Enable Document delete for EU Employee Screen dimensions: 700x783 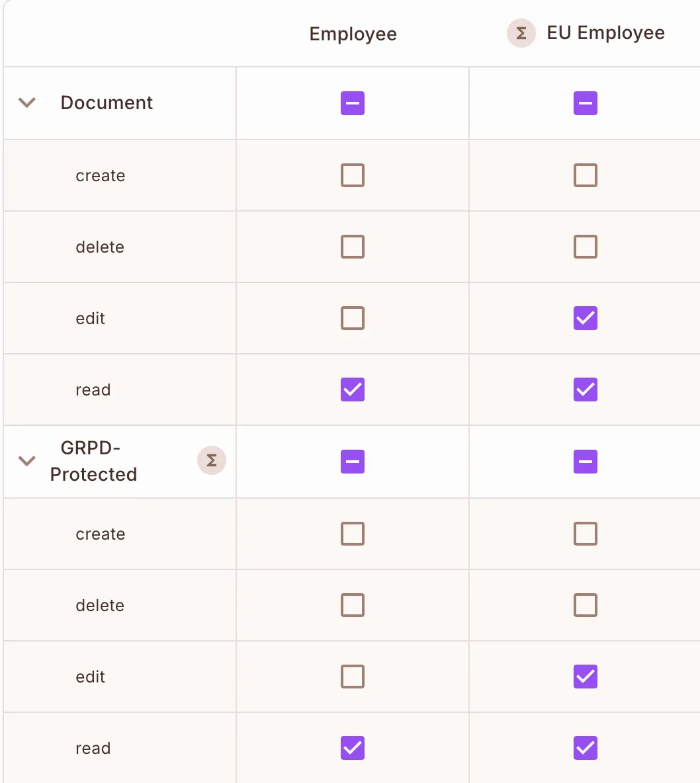586,247
